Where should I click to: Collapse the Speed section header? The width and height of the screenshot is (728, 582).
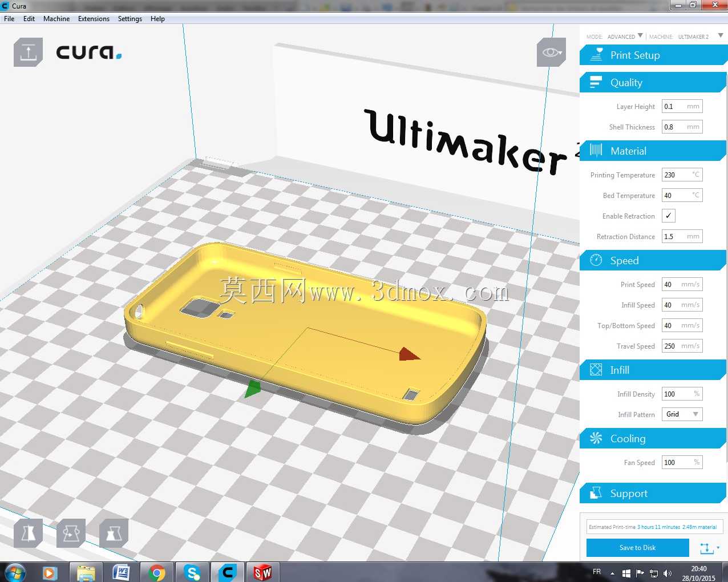pyautogui.click(x=653, y=260)
